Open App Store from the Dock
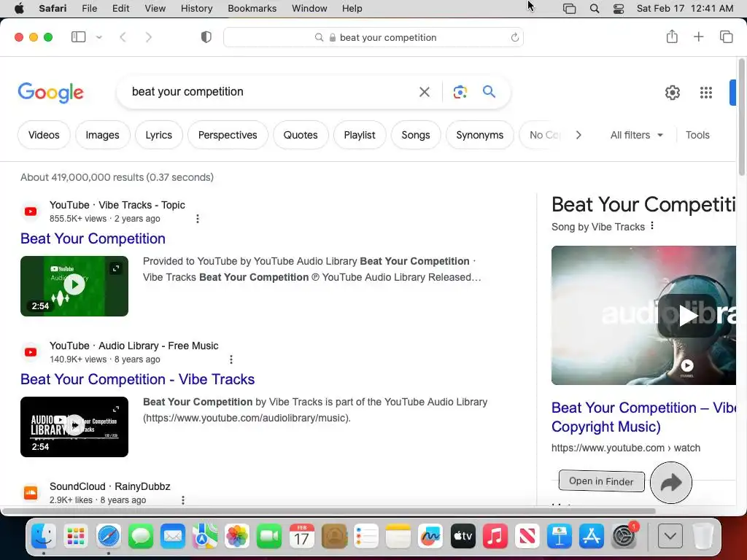 point(591,536)
